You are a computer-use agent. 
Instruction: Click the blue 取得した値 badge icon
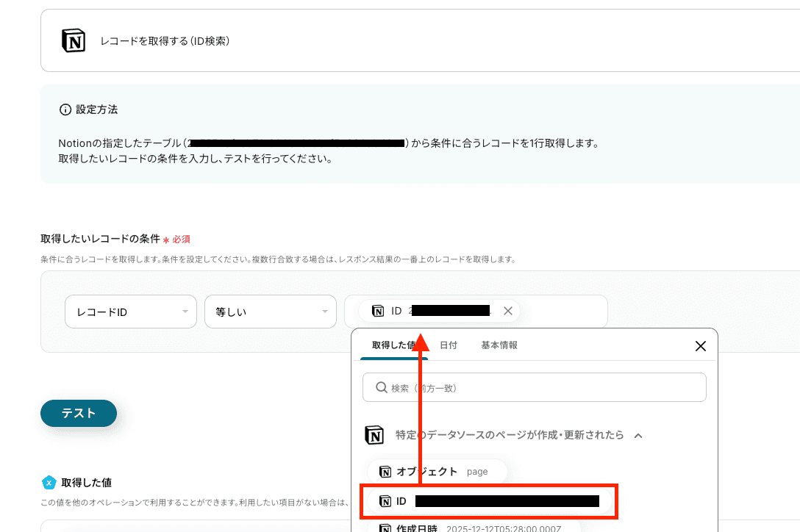coord(49,483)
